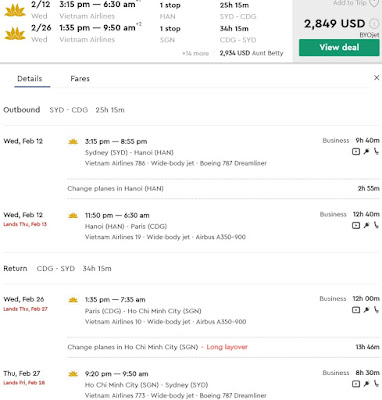Open the 2,934 USD Aunt Betty offer
Viewport: 382px width, 400px height.
pyautogui.click(x=251, y=53)
